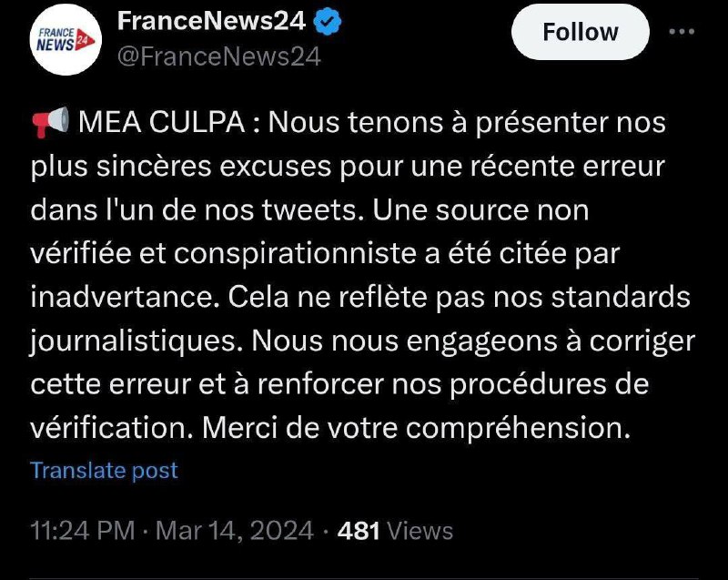Open the bold FranceNews24 display name

(212, 19)
